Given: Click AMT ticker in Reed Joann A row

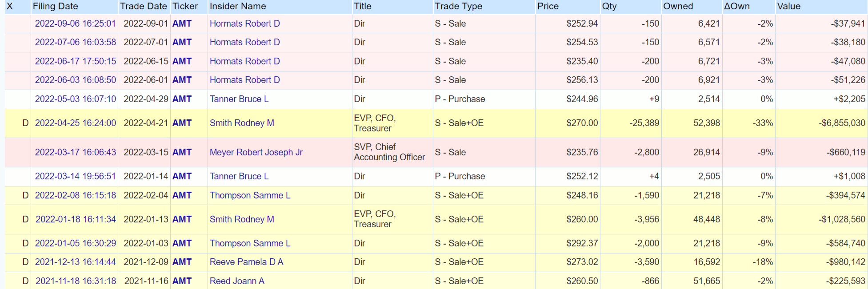Looking at the screenshot, I should [182, 281].
